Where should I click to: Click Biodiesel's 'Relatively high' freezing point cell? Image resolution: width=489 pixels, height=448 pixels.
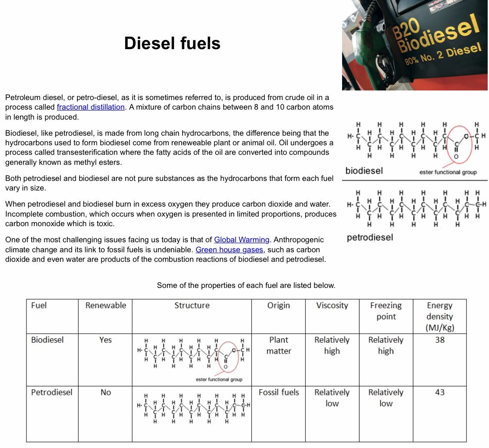tap(386, 360)
